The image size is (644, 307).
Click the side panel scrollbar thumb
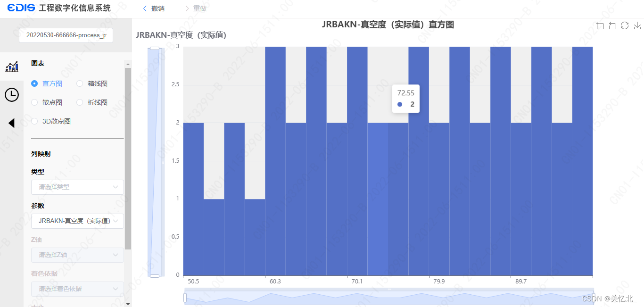(128, 158)
